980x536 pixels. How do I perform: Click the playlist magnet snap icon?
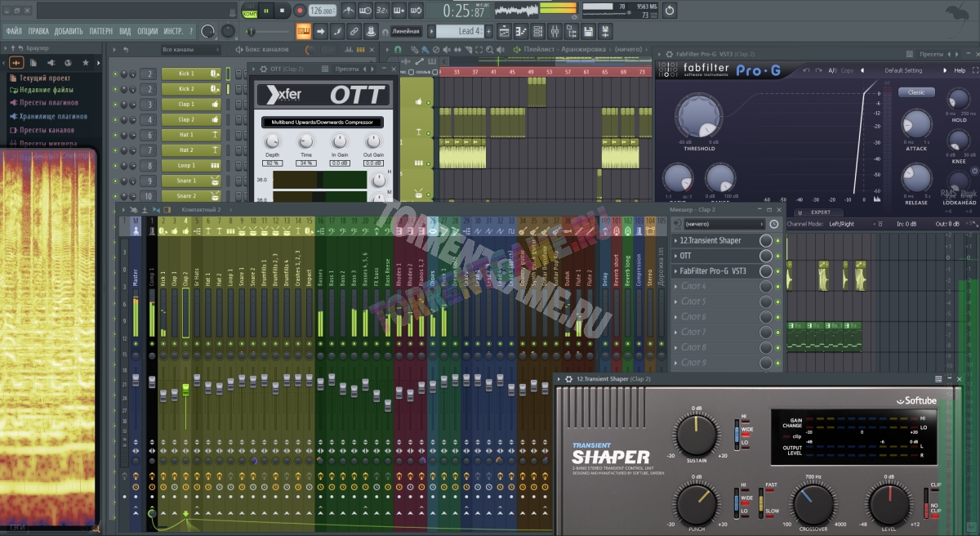click(x=398, y=50)
